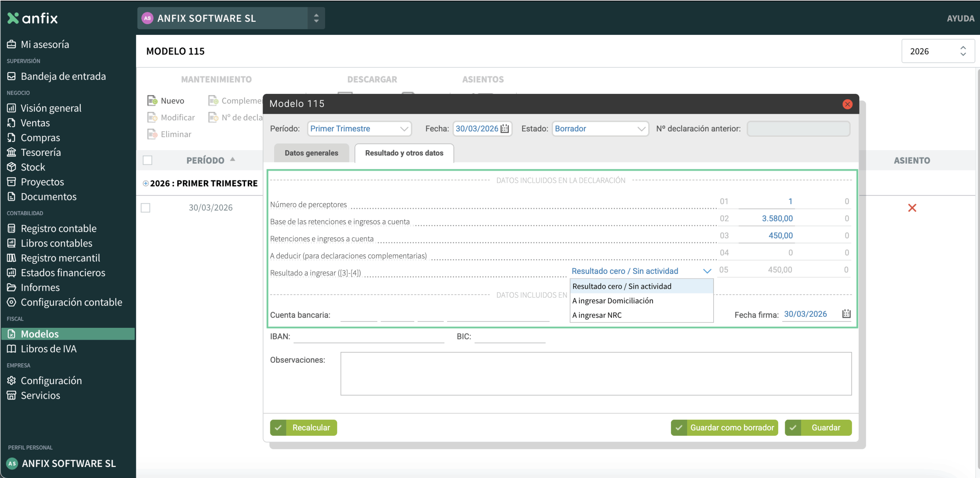980x478 pixels.
Task: Click into the Observaciones text area
Action: click(x=596, y=373)
